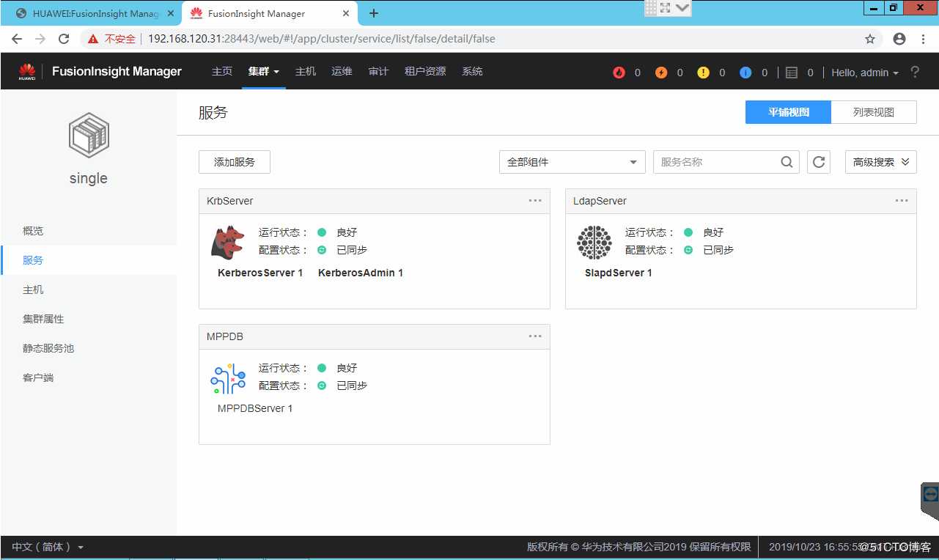Open 审计 audit menu
The image size is (939, 560).
tap(378, 71)
